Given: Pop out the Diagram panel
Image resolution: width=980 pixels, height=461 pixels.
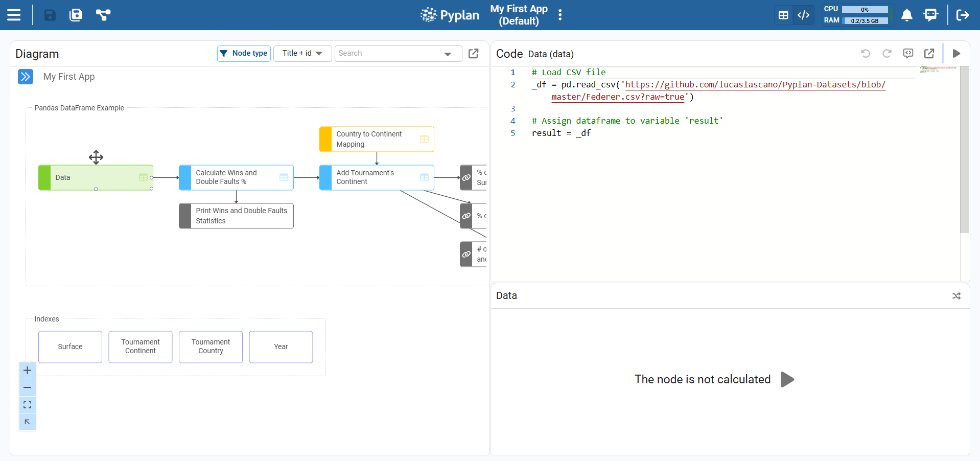Looking at the screenshot, I should pos(474,53).
